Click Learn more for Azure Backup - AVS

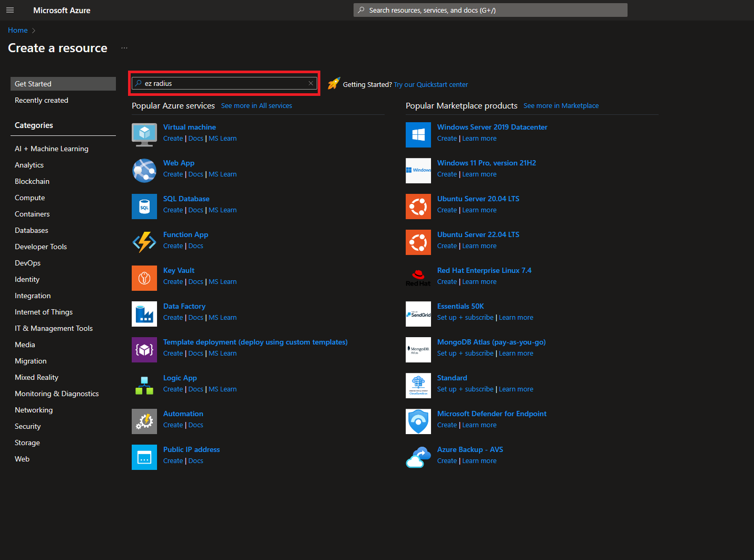point(479,460)
